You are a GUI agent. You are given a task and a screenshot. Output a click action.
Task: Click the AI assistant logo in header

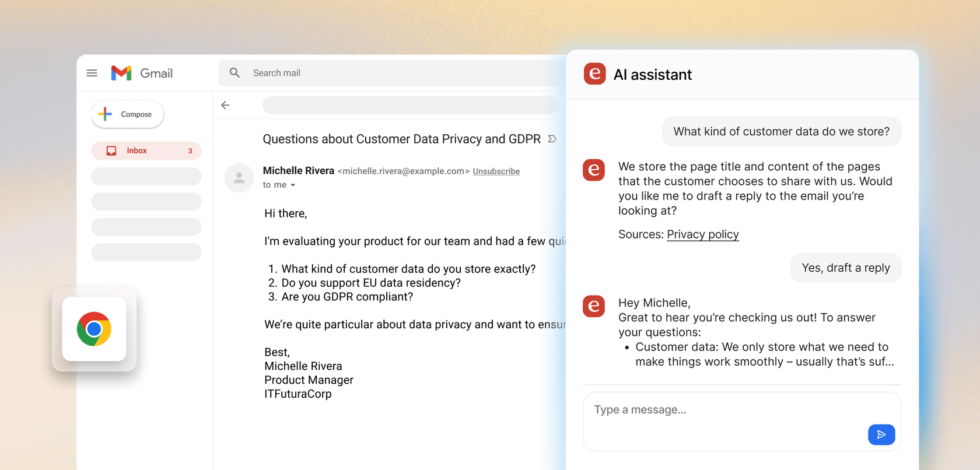[x=594, y=74]
